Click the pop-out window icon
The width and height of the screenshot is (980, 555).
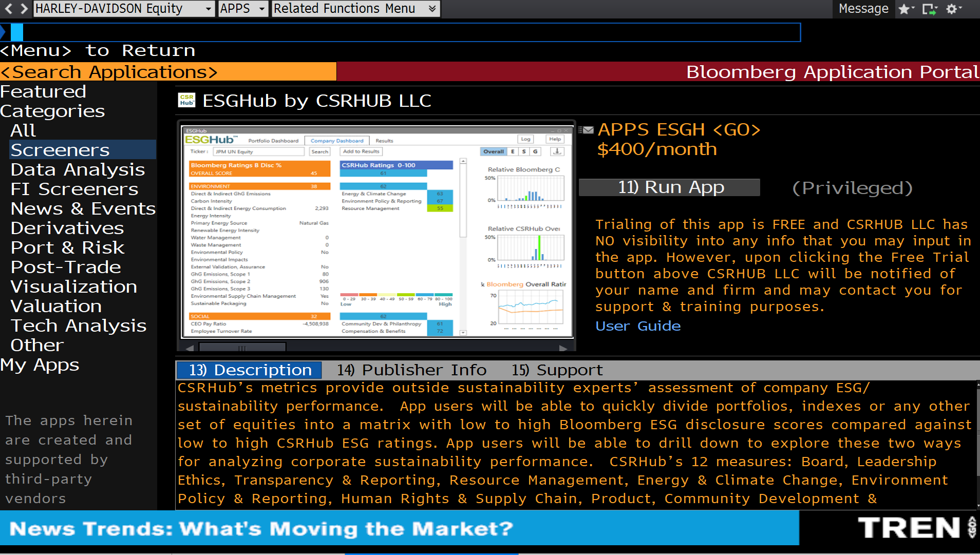(930, 9)
